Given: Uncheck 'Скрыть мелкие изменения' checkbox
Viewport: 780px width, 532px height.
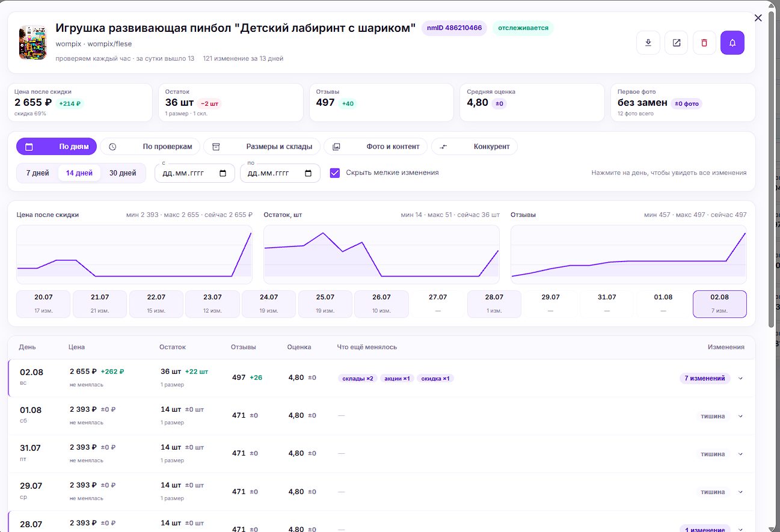Looking at the screenshot, I should point(335,173).
